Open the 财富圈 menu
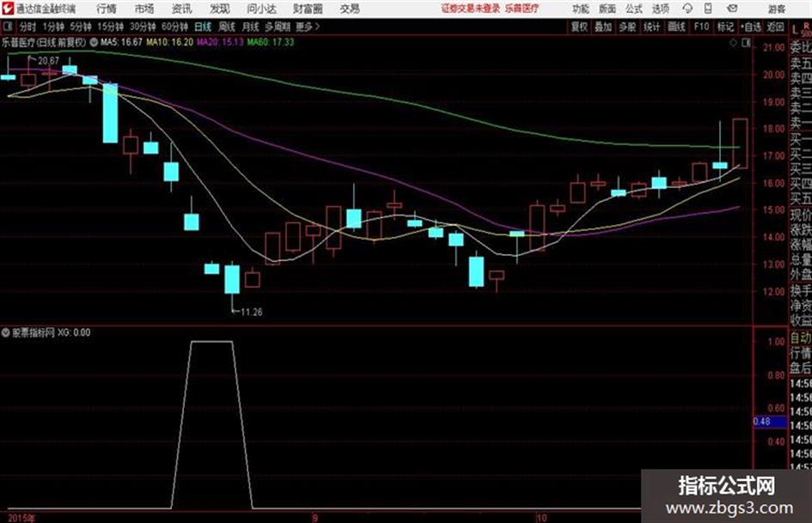The width and height of the screenshot is (812, 523). [x=308, y=9]
